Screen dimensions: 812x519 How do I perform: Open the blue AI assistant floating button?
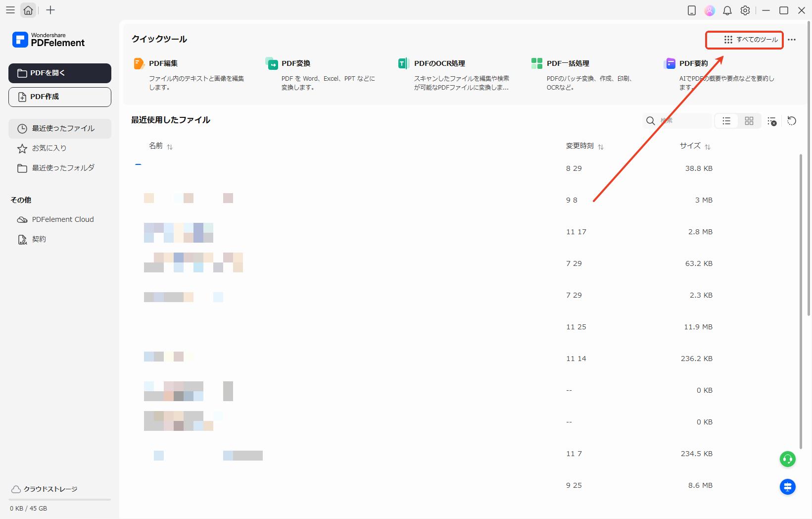(787, 487)
